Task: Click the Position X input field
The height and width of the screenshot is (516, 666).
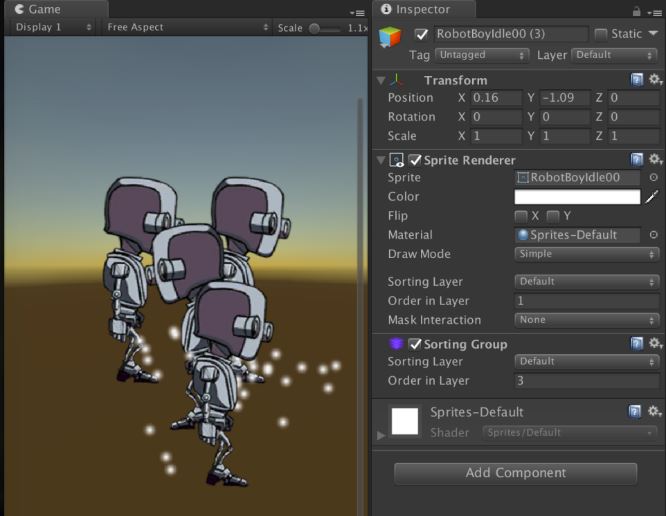Action: (x=496, y=98)
